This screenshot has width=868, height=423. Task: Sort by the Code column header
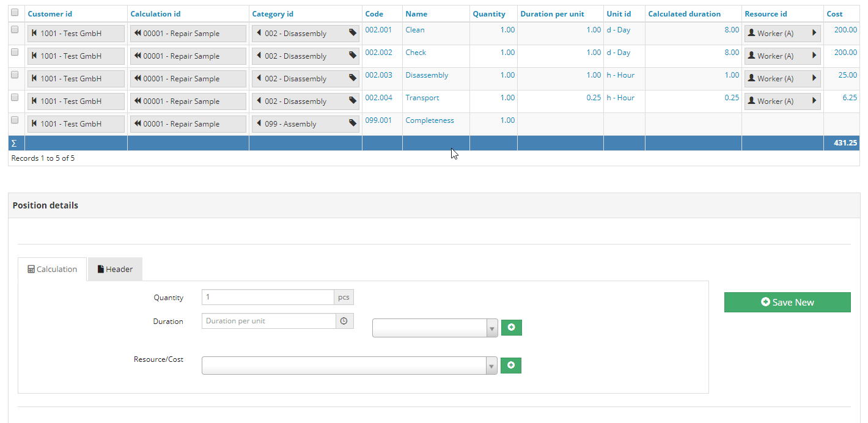[374, 14]
